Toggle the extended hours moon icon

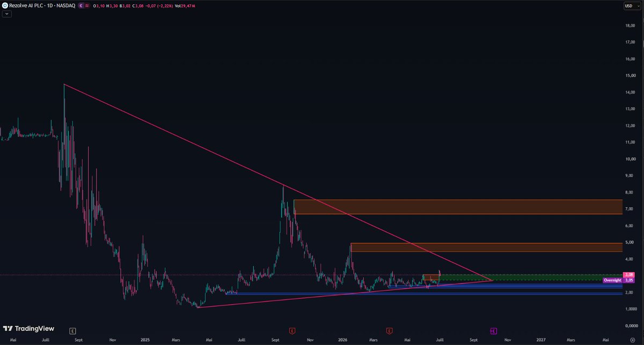tap(82, 5)
